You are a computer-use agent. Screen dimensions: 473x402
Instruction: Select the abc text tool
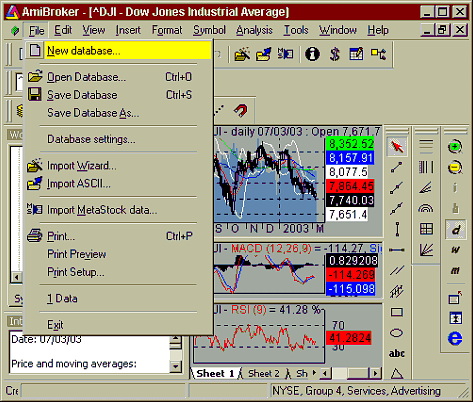[397, 353]
